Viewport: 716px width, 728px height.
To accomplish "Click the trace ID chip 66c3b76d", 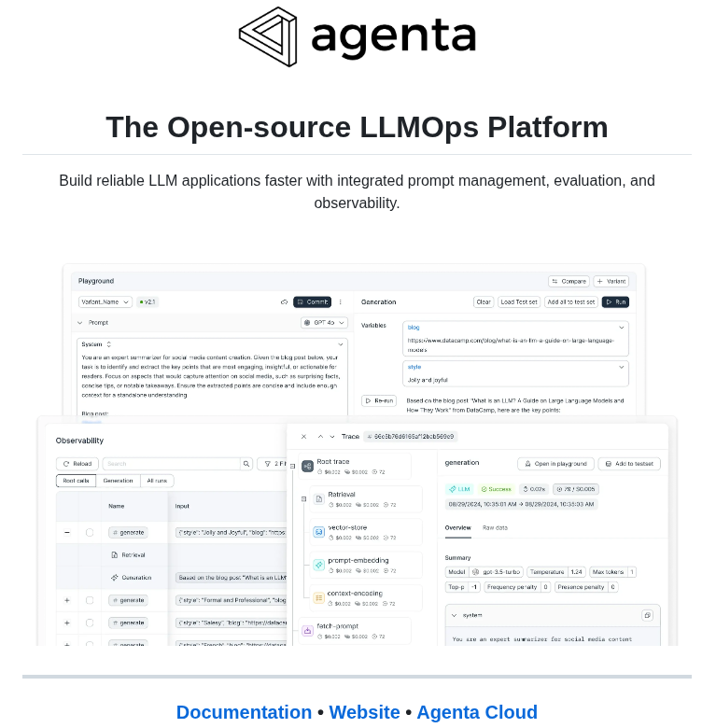I will tap(411, 437).
